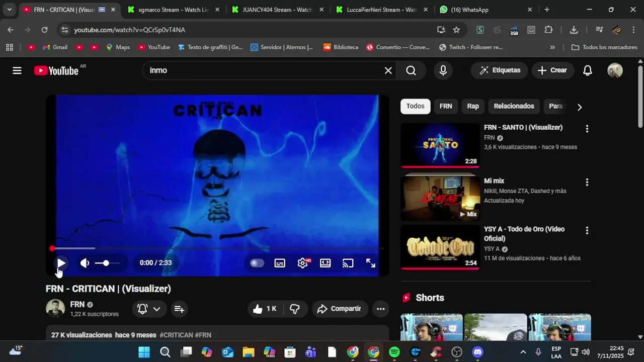This screenshot has width=644, height=362.
Task: Switch to JUANCY404 Stream tab
Action: [277, 10]
